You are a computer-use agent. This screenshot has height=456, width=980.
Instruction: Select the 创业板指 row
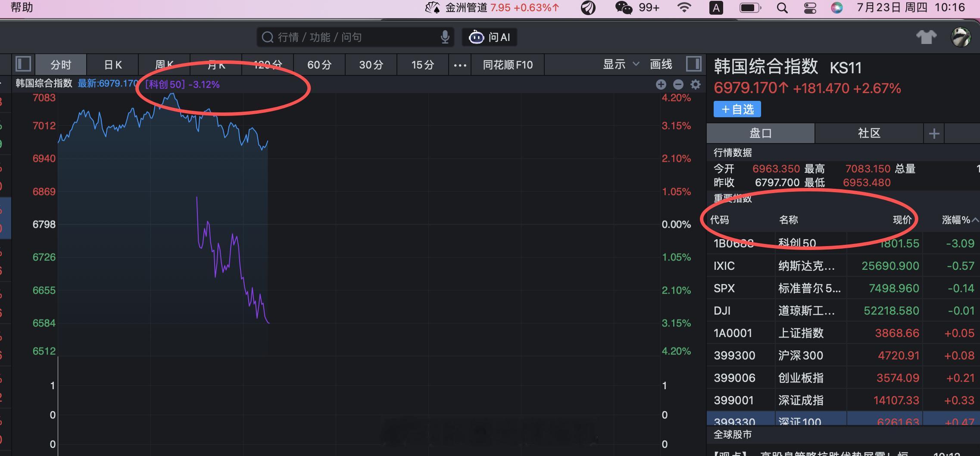click(843, 378)
